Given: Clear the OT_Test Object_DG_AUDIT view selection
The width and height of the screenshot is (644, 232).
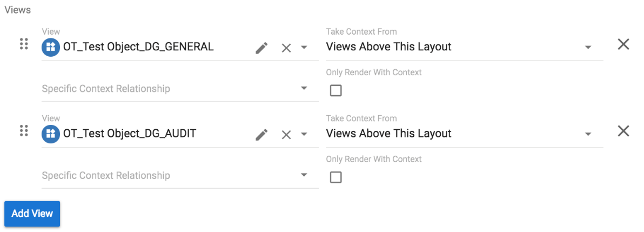Looking at the screenshot, I should [286, 135].
